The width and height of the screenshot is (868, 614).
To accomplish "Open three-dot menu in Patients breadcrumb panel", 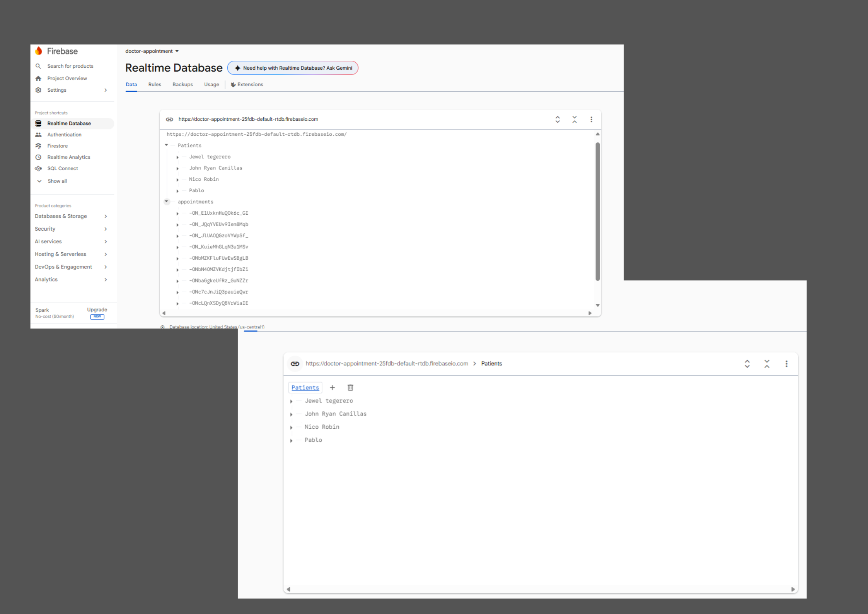I will (786, 364).
